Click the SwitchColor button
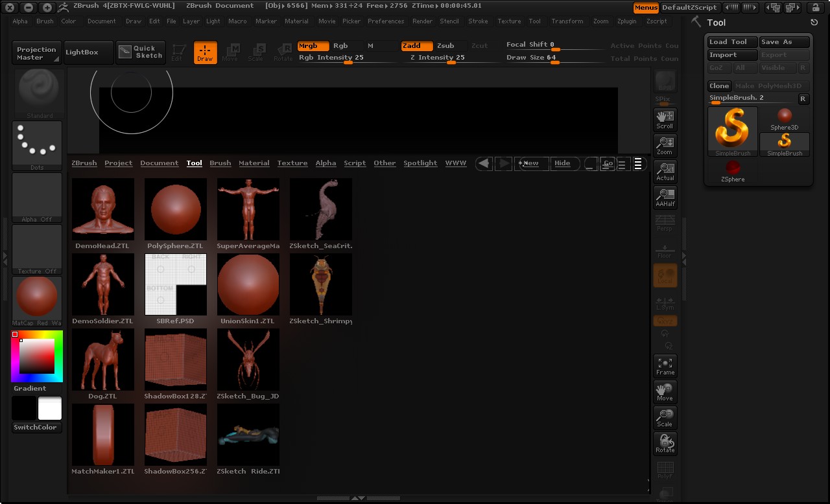The height and width of the screenshot is (504, 830). pyautogui.click(x=37, y=428)
